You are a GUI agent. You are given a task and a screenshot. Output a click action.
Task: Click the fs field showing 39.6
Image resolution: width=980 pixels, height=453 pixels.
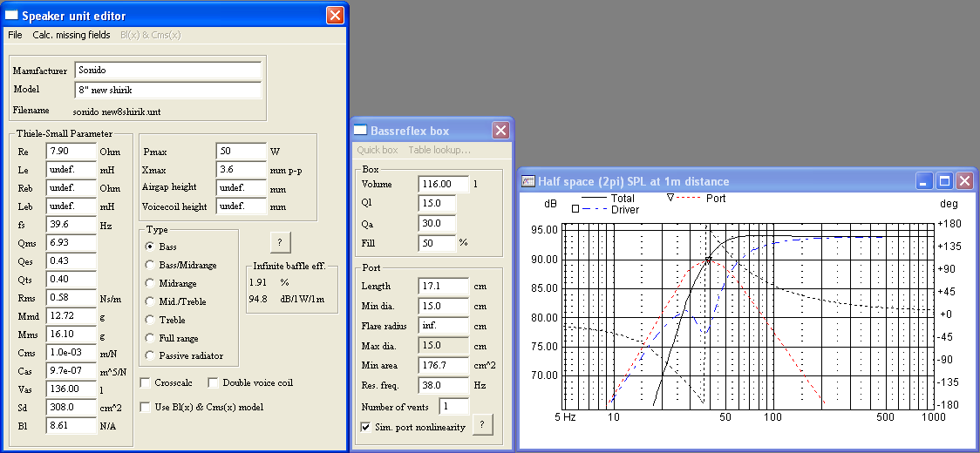(71, 224)
